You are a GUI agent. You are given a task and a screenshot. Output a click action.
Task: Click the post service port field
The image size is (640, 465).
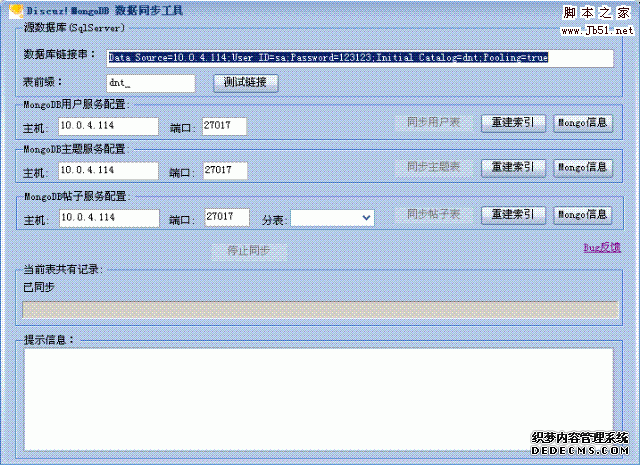pyautogui.click(x=227, y=217)
